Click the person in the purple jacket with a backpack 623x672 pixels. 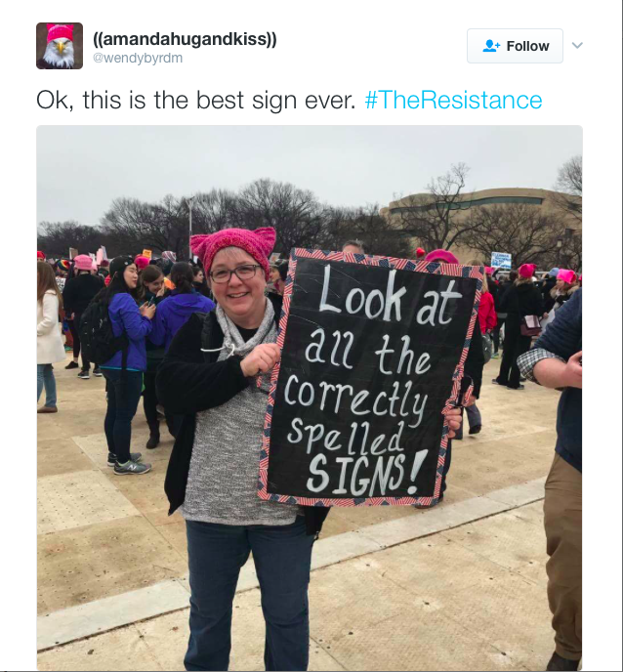pyautogui.click(x=122, y=364)
